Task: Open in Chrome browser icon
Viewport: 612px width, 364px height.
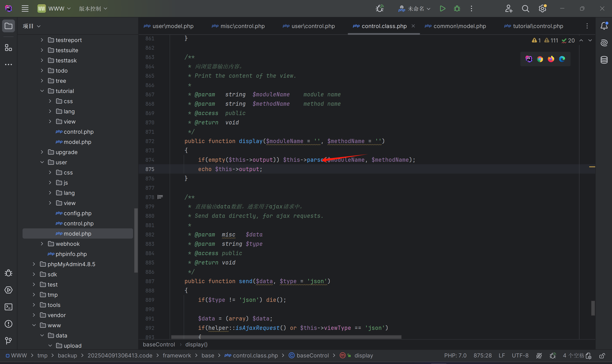Action: pos(540,59)
